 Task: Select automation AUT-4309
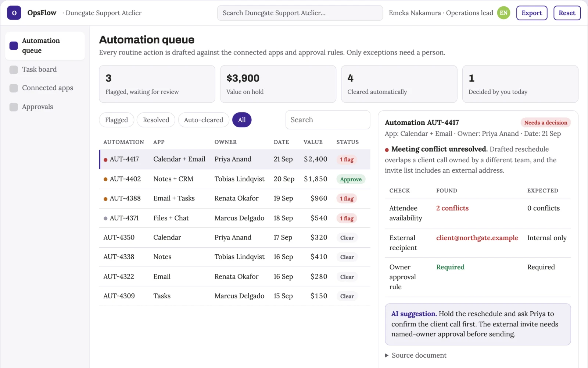coord(234,296)
